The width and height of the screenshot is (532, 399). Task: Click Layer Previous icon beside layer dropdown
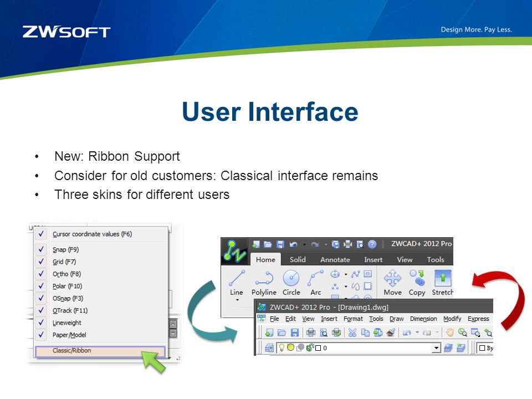[x=461, y=348]
